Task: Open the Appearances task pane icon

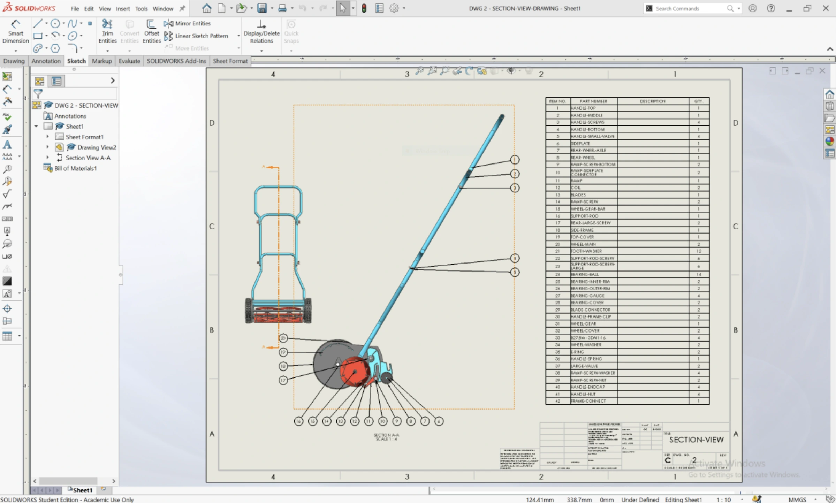Action: point(830,141)
